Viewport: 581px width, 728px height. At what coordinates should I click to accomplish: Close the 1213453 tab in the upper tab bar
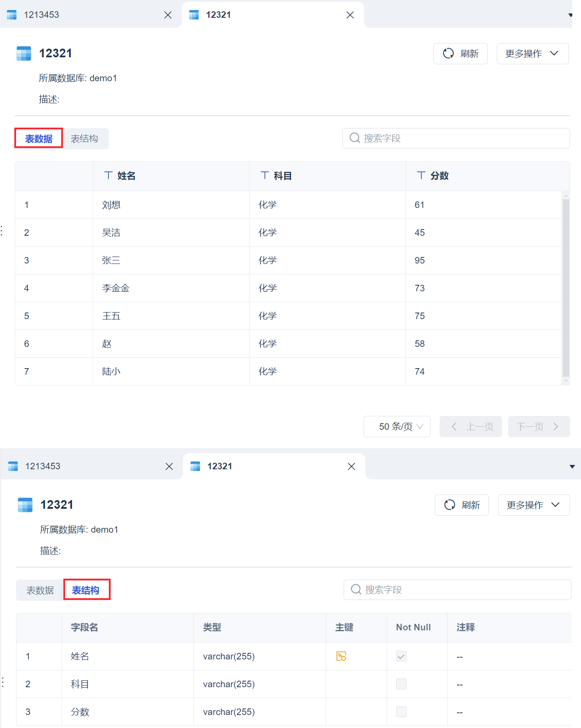[x=168, y=15]
